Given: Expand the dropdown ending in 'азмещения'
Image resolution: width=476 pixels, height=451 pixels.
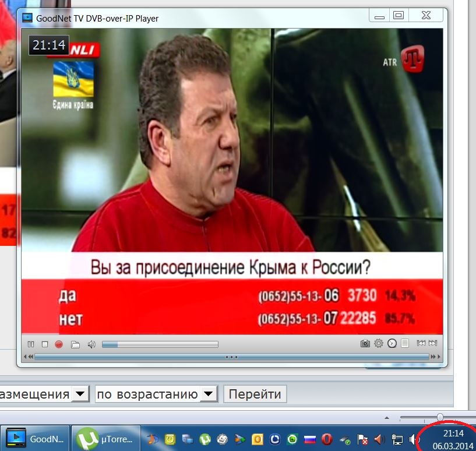Looking at the screenshot, I should (81, 394).
